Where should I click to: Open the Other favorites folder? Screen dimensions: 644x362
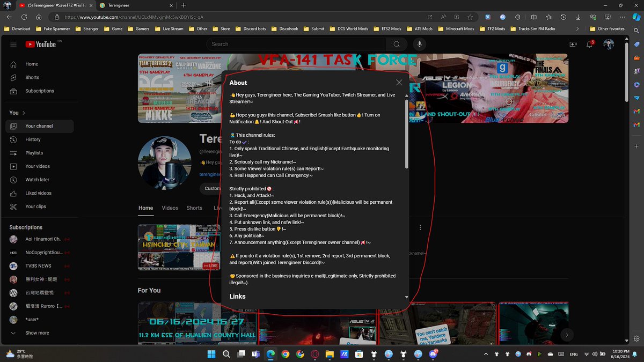point(607,28)
